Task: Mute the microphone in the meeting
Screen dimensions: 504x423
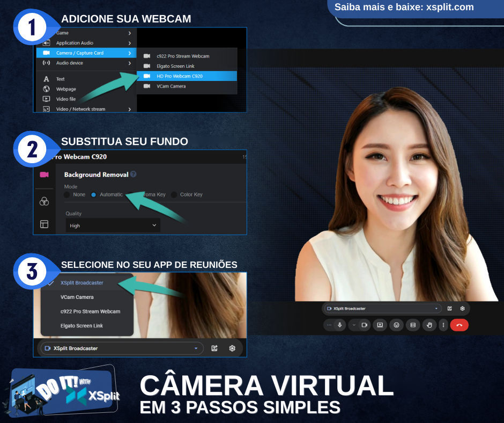Action: click(340, 325)
